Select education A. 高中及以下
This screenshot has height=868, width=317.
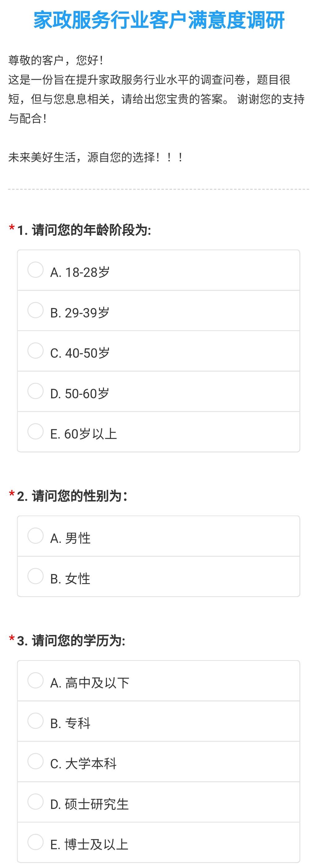pos(35,680)
